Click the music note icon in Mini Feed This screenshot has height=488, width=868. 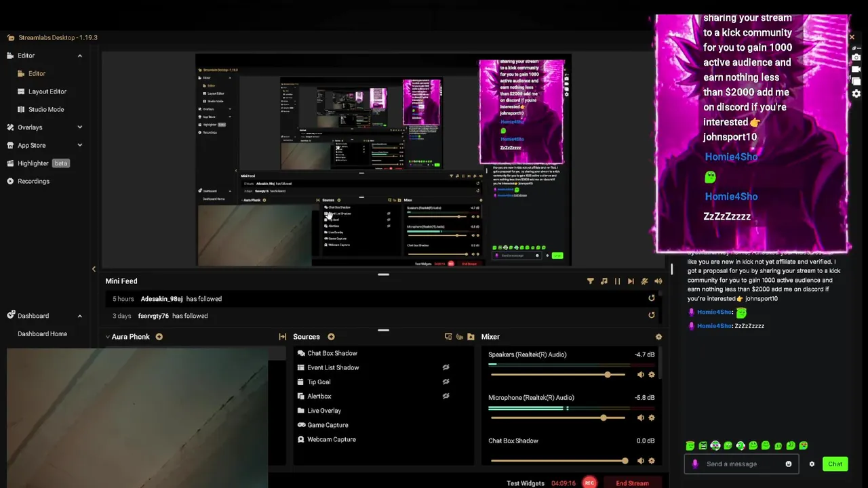(x=604, y=281)
